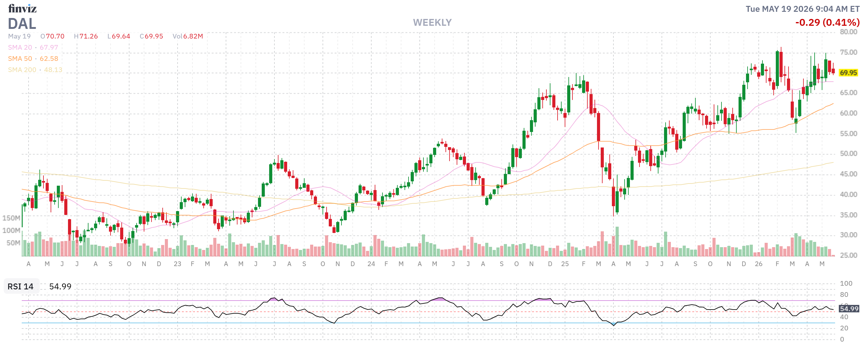Click the 30.00 price axis label
Screen dimensions: 868x349
pyautogui.click(x=848, y=235)
